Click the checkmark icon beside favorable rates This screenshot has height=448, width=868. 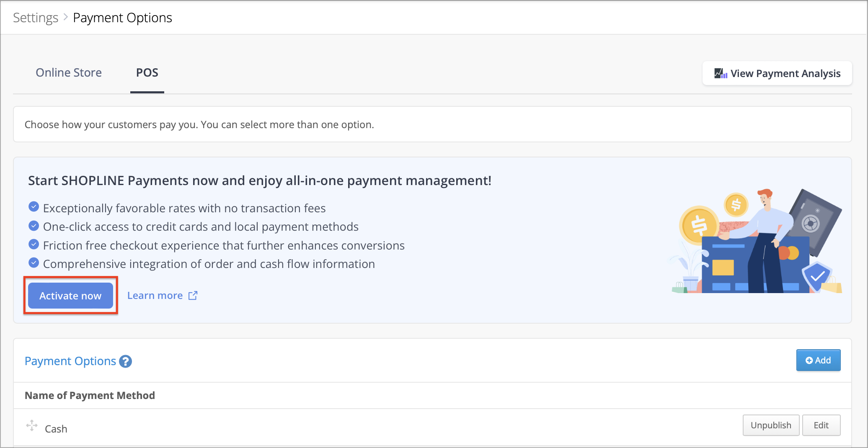(34, 207)
